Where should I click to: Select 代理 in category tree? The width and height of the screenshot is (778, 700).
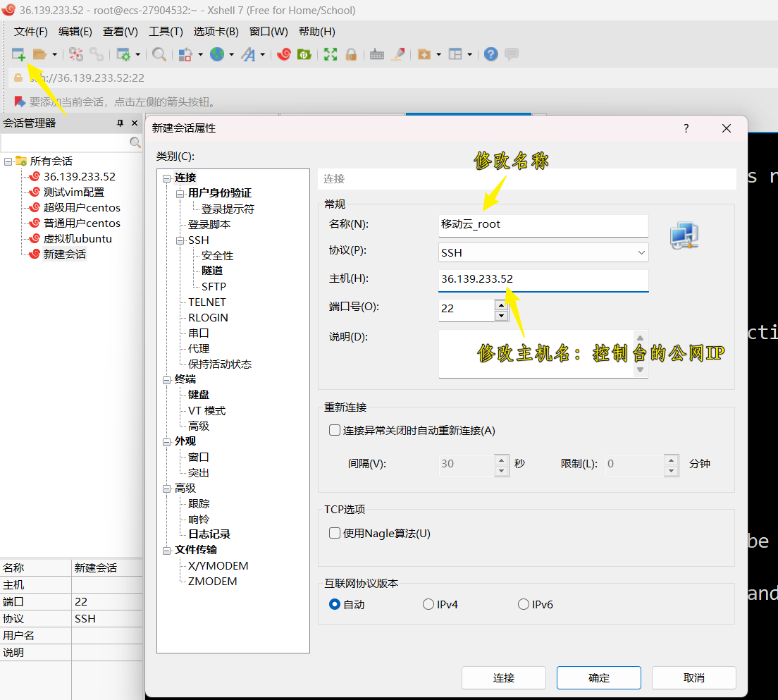coord(199,348)
